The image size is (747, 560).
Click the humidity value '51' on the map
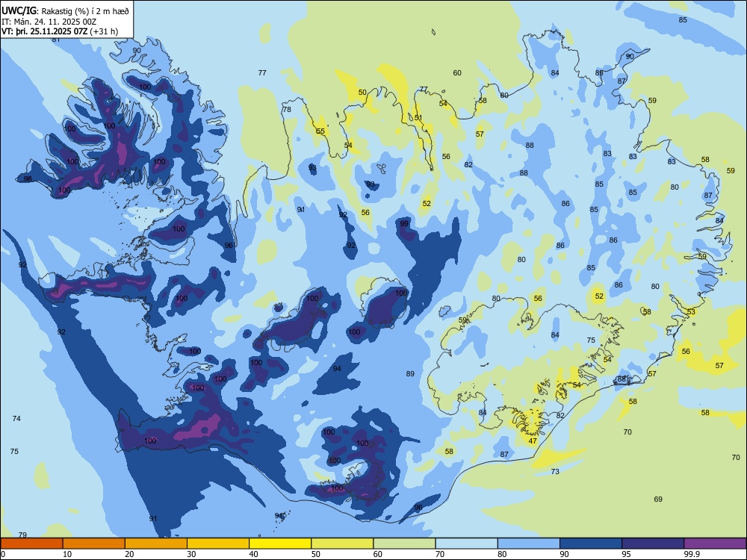click(x=418, y=118)
